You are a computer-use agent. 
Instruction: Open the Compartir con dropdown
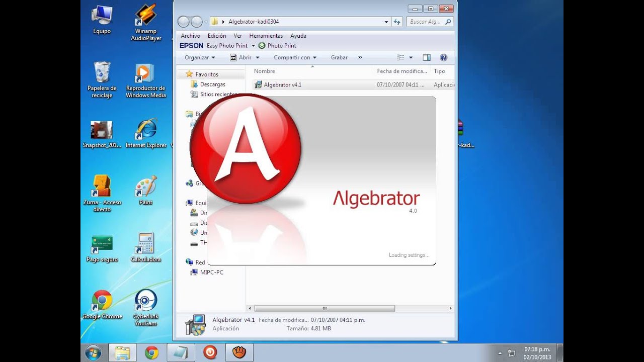point(295,57)
